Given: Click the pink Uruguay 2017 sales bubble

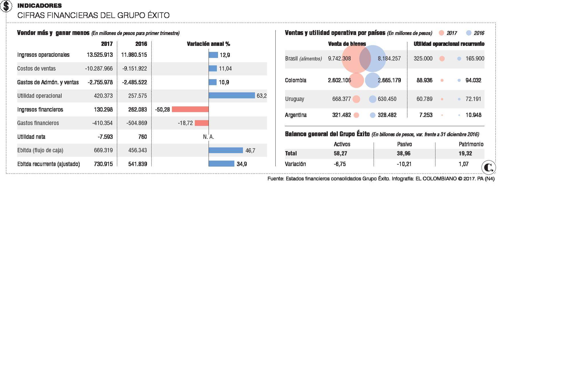Looking at the screenshot, I should (356, 99).
